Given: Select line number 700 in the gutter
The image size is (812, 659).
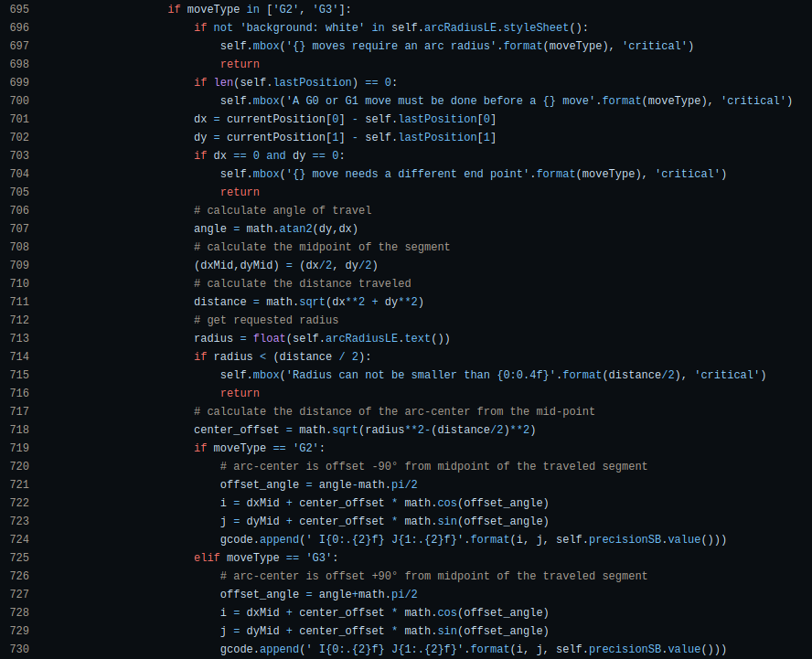Looking at the screenshot, I should pos(20,101).
